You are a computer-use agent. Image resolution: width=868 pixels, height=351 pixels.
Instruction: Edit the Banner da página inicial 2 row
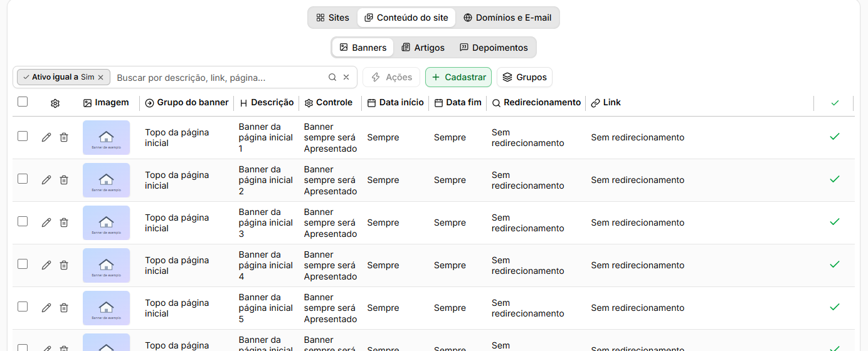(46, 180)
